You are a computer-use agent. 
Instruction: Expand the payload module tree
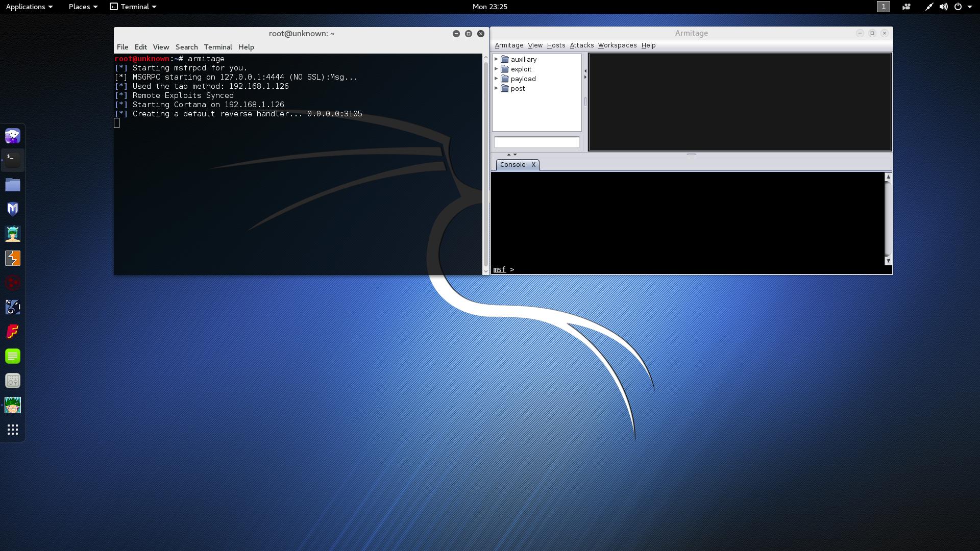pos(496,79)
